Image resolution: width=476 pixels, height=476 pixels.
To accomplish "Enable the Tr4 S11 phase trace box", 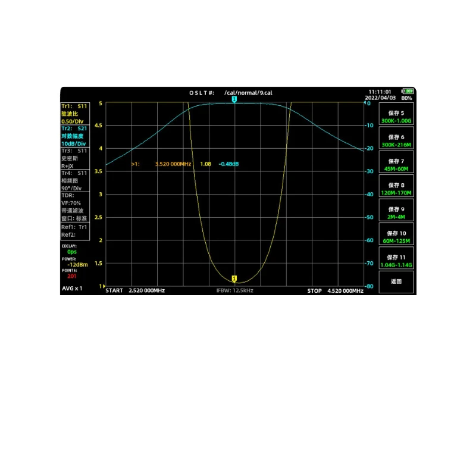I will point(75,181).
